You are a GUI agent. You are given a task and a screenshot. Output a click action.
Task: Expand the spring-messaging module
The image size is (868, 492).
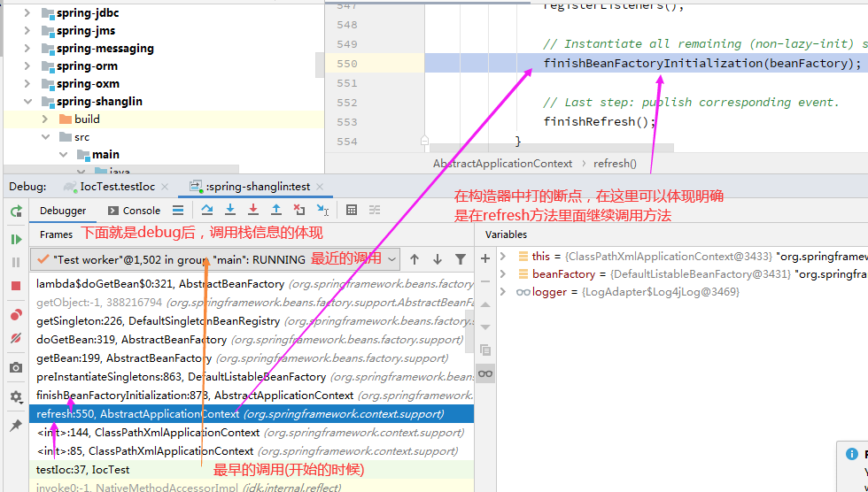27,48
